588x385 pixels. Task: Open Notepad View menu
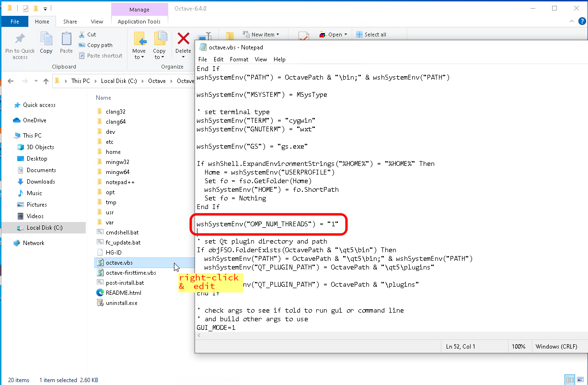[x=261, y=59]
